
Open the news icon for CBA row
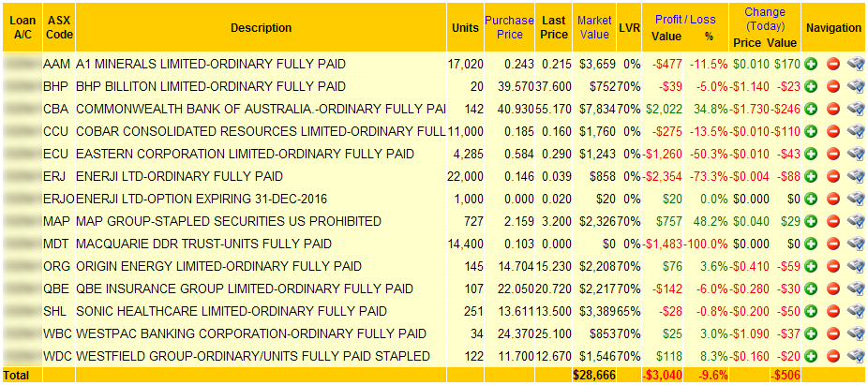856,109
